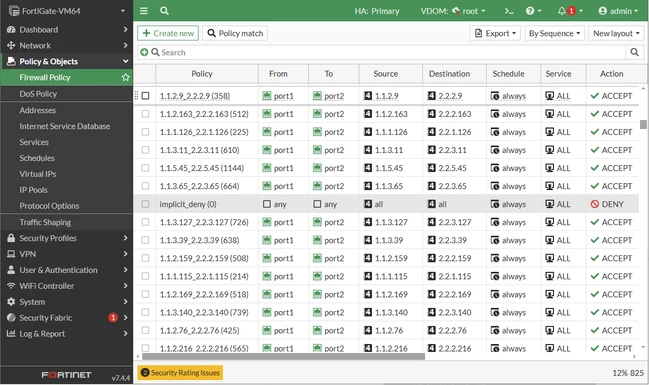The height and width of the screenshot is (385, 649).
Task: Sort by the Action column header
Action: 612,74
